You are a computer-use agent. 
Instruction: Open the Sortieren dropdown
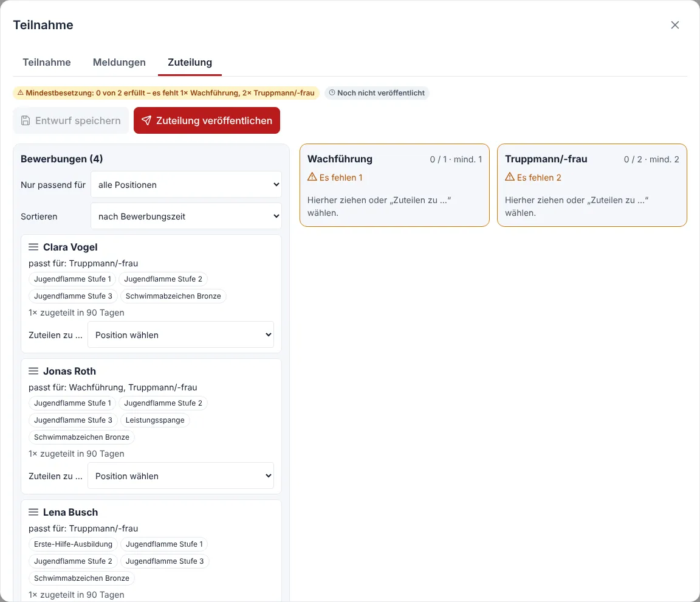point(186,216)
